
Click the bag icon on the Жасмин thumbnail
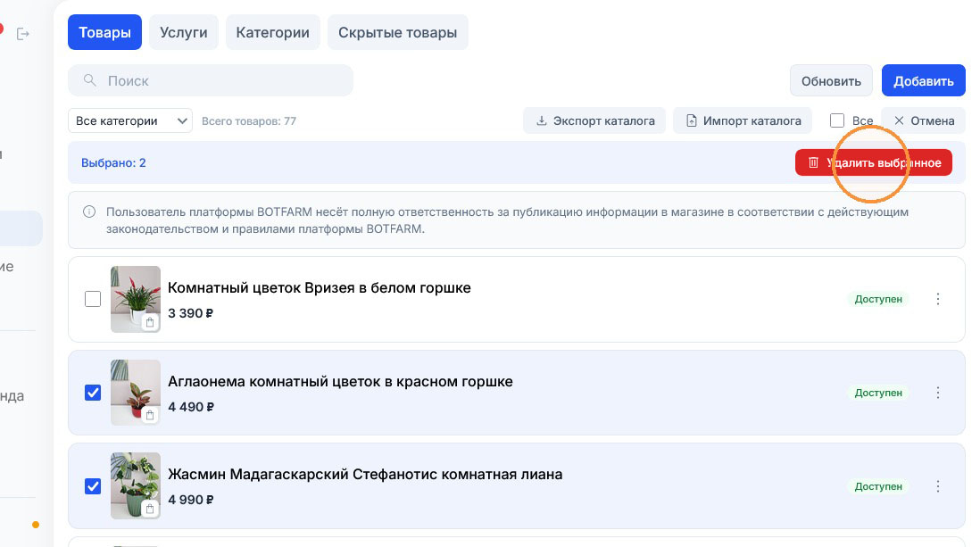(150, 509)
